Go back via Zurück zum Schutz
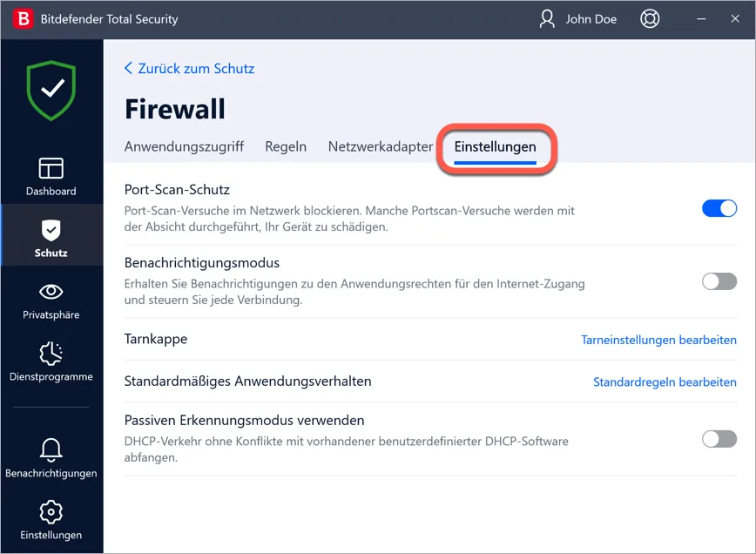 click(x=190, y=68)
